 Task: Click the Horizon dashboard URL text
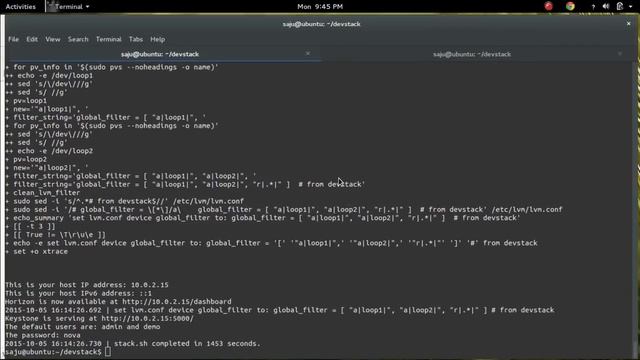[177, 302]
